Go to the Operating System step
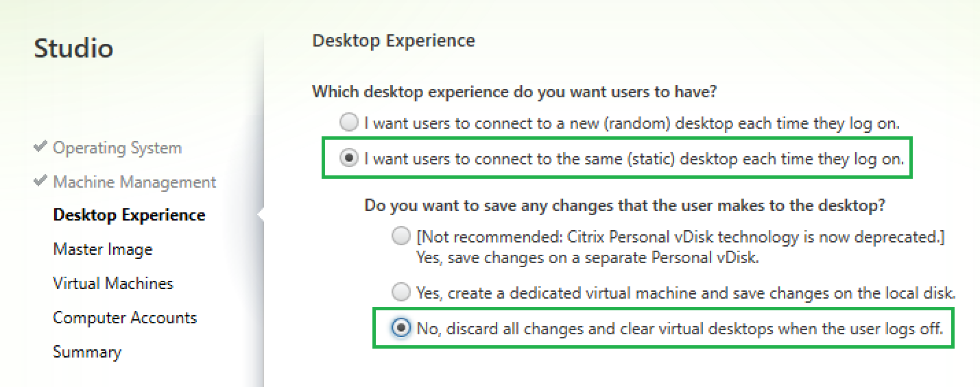The image size is (980, 387). (x=117, y=148)
